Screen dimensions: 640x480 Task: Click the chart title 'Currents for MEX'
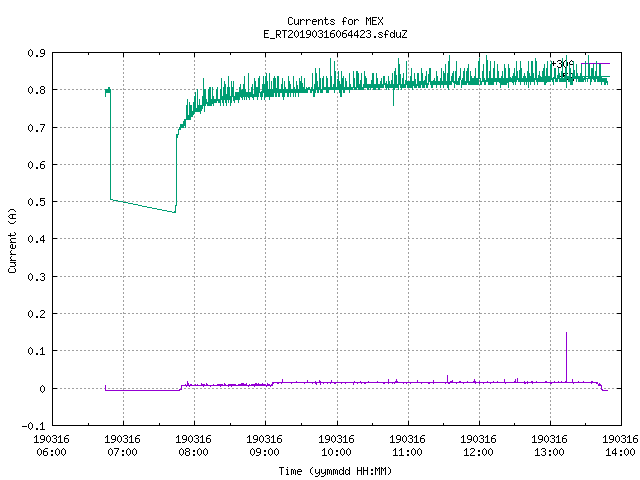[x=335, y=21]
